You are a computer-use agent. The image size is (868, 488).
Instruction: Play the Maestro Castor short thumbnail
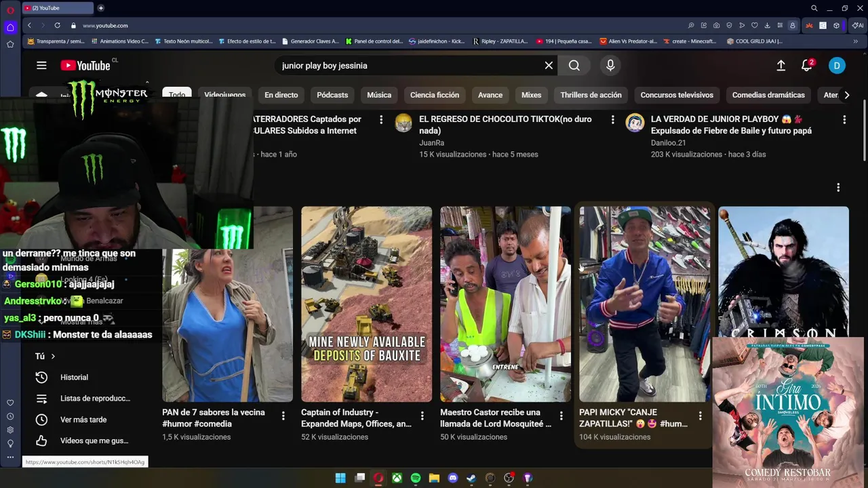point(505,304)
